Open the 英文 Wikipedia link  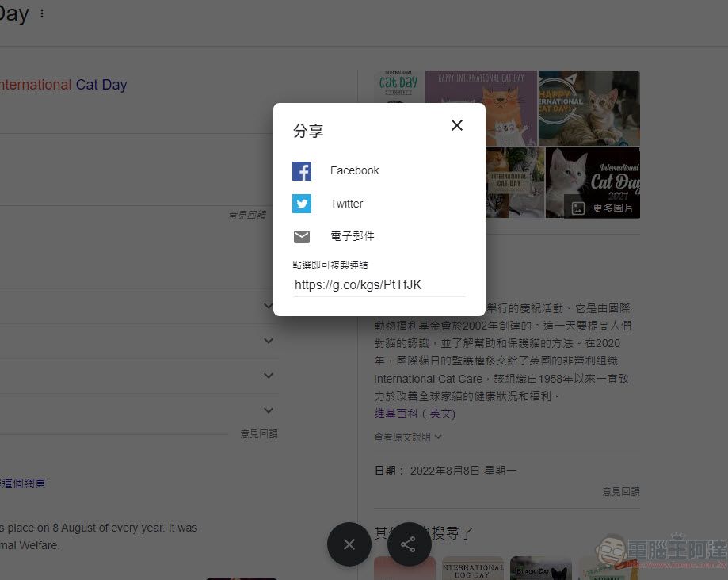pos(441,414)
